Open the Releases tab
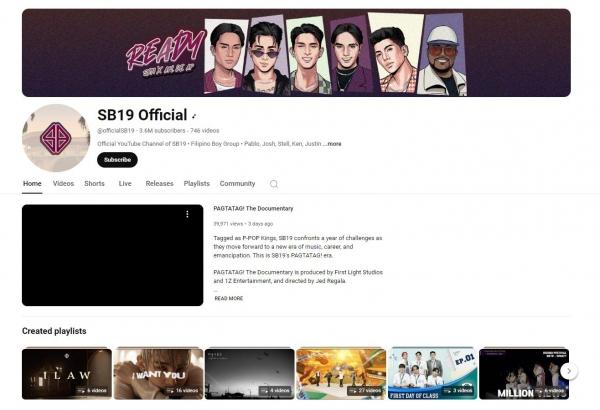600x410 pixels. coord(160,184)
